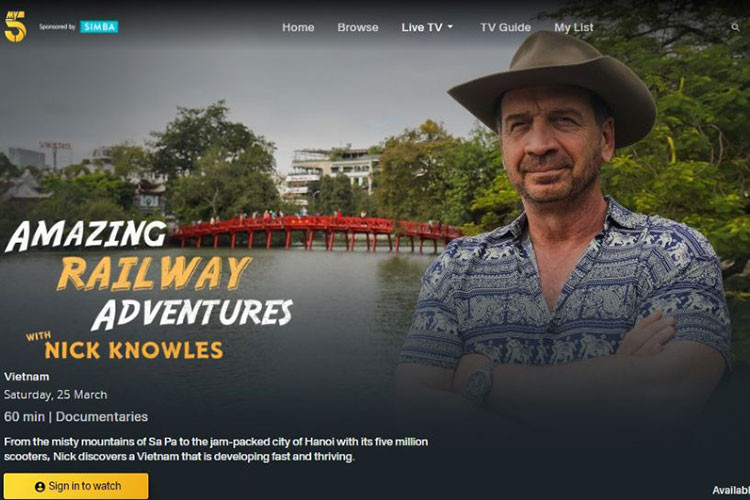Click the episode description about Sa Pa
The width and height of the screenshot is (750, 500).
click(x=216, y=449)
